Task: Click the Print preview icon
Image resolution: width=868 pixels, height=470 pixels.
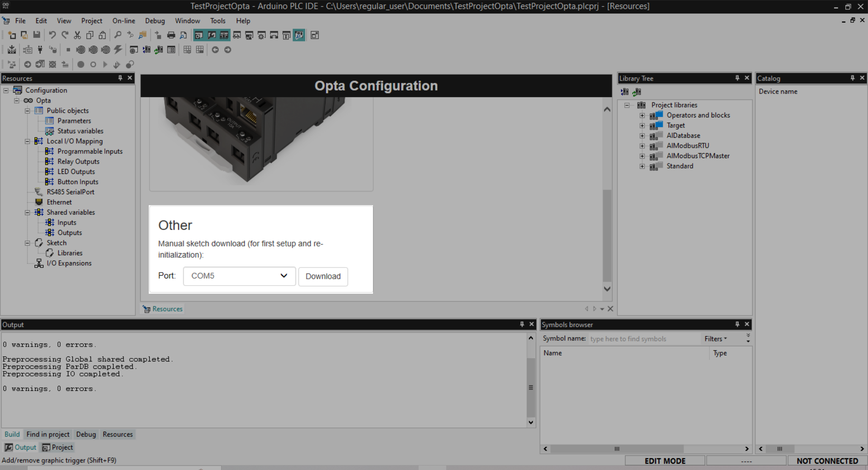Action: (184, 35)
